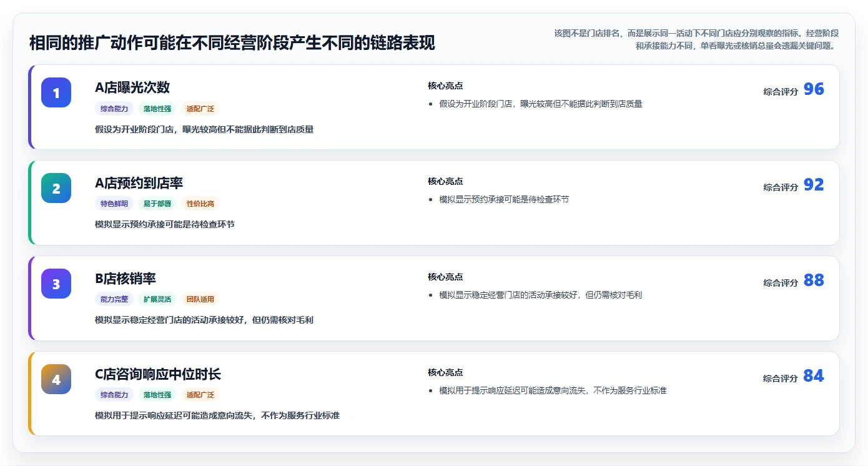Click 核心亮点 heading in A店曝光次数 card
868x466 pixels.
[x=445, y=86]
